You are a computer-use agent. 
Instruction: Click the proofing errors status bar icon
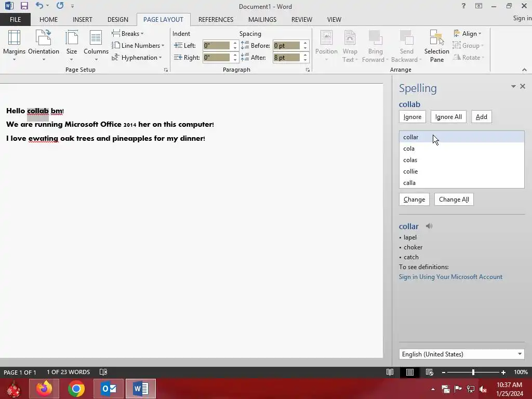pos(103,372)
